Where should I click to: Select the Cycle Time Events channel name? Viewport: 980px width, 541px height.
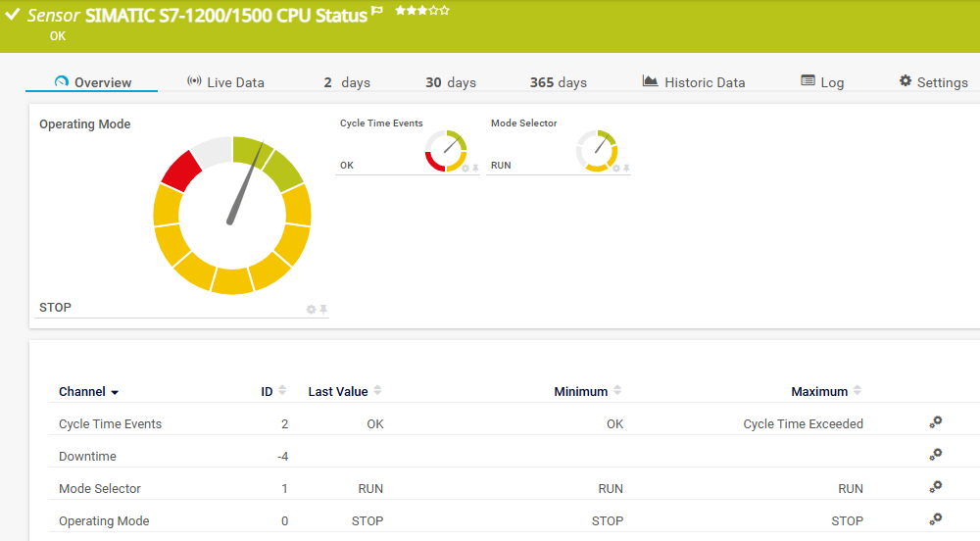tap(110, 423)
